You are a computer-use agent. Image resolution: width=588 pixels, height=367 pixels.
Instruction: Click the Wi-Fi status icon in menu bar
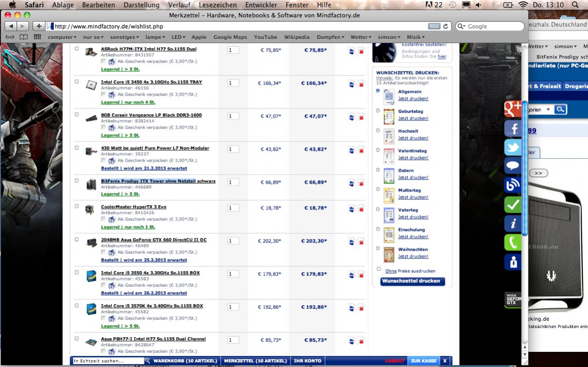pos(523,5)
